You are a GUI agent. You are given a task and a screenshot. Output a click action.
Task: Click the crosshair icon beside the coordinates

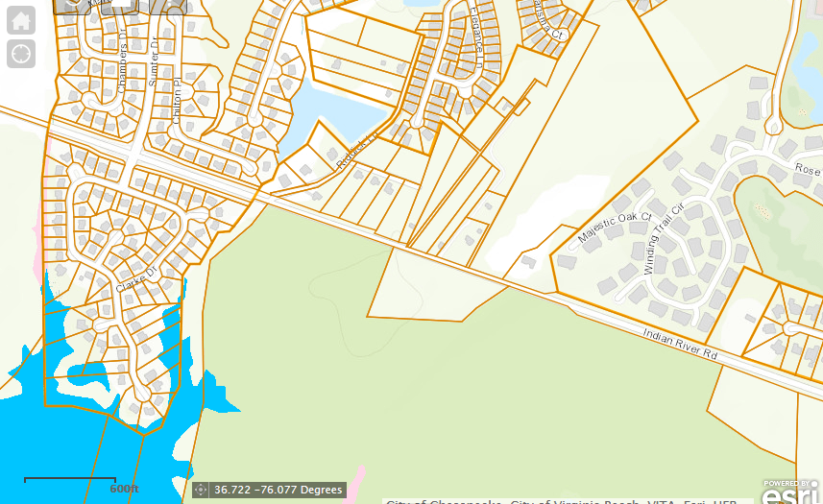tap(201, 490)
